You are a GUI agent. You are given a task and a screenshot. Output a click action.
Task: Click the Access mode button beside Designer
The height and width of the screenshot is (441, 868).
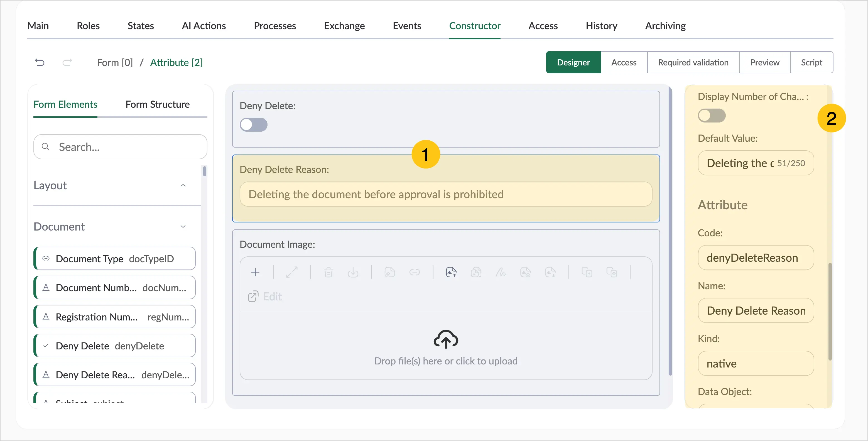(x=624, y=62)
